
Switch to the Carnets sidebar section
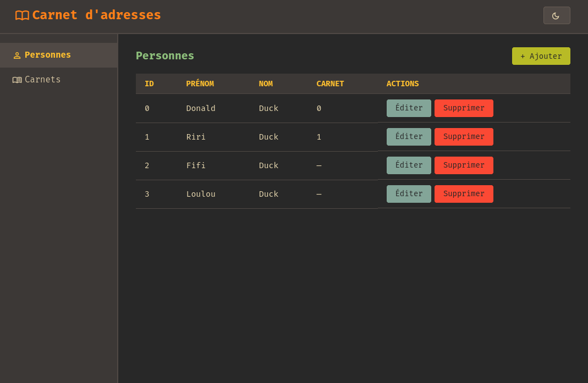coord(42,80)
